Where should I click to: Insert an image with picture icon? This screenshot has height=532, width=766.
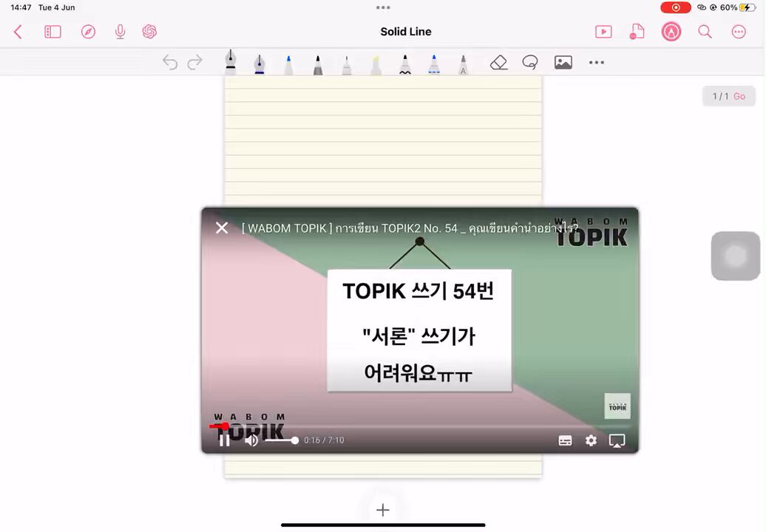click(x=563, y=63)
